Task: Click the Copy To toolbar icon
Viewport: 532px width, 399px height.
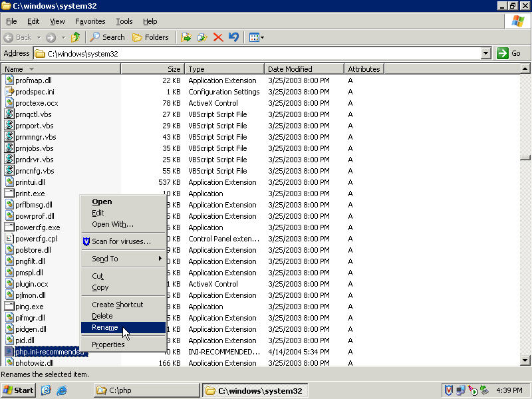Action: click(202, 37)
